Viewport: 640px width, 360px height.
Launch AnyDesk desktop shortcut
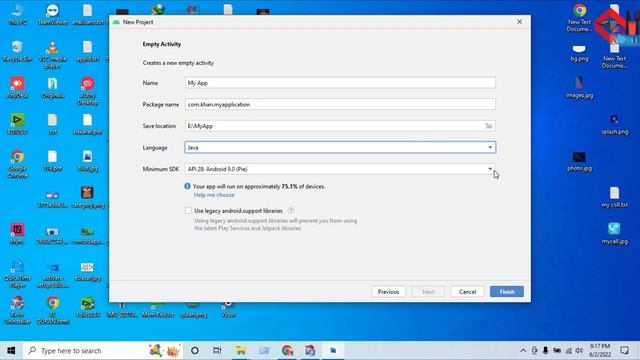coord(17,87)
